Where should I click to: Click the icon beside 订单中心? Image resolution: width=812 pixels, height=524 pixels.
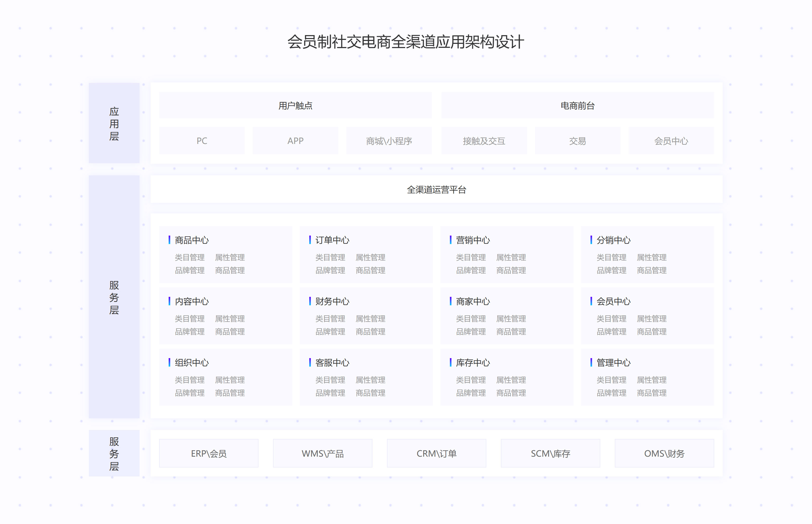[x=311, y=240]
